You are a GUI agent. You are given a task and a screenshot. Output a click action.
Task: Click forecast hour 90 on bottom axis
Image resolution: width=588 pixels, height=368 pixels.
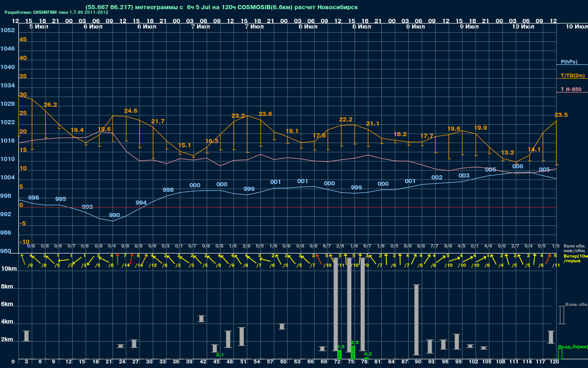418,362
